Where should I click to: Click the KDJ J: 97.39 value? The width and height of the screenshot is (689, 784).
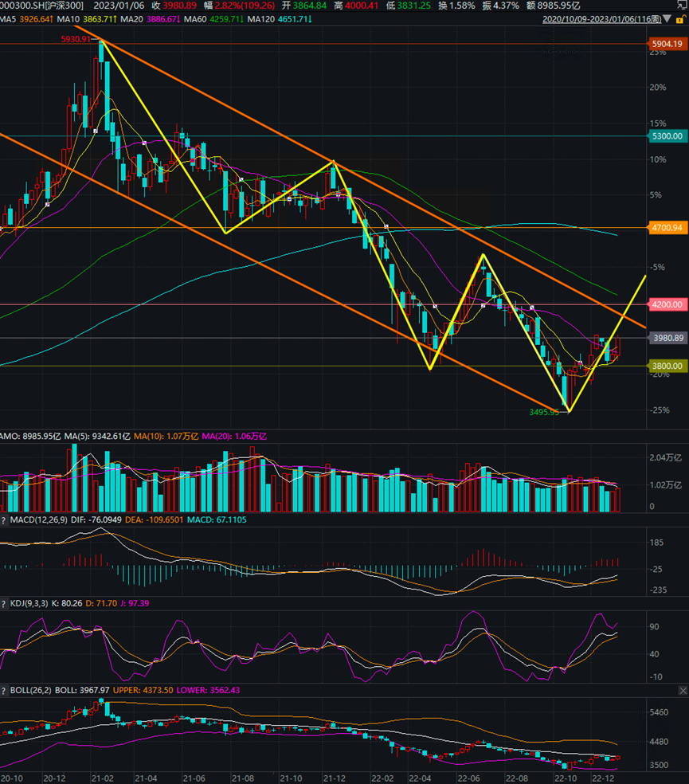[135, 603]
